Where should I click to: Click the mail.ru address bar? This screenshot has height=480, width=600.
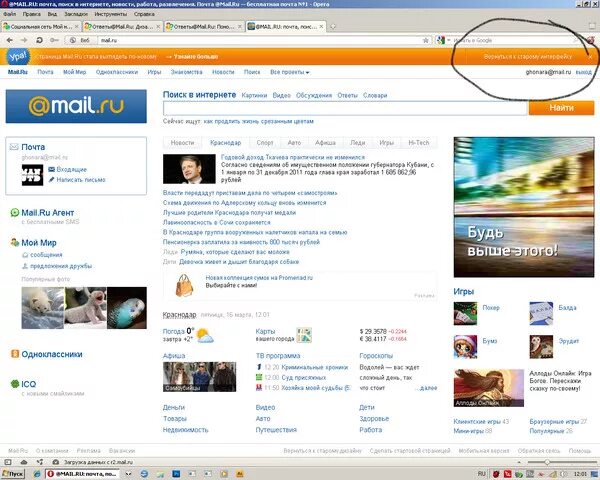point(260,40)
